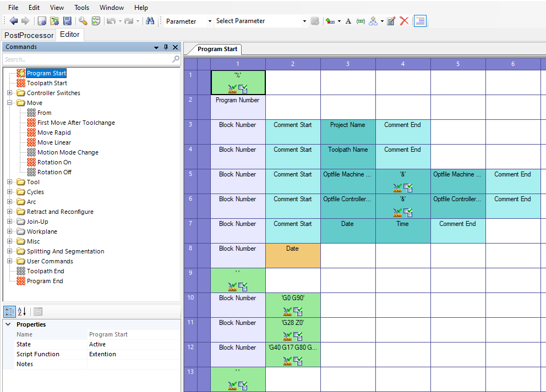Select the Program Start document tab

(217, 49)
